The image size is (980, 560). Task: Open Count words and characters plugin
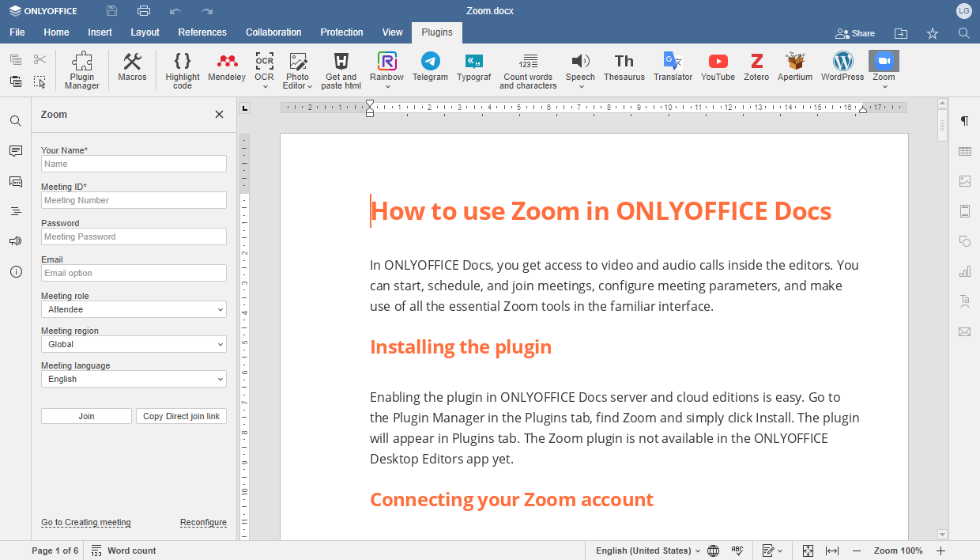pyautogui.click(x=528, y=70)
